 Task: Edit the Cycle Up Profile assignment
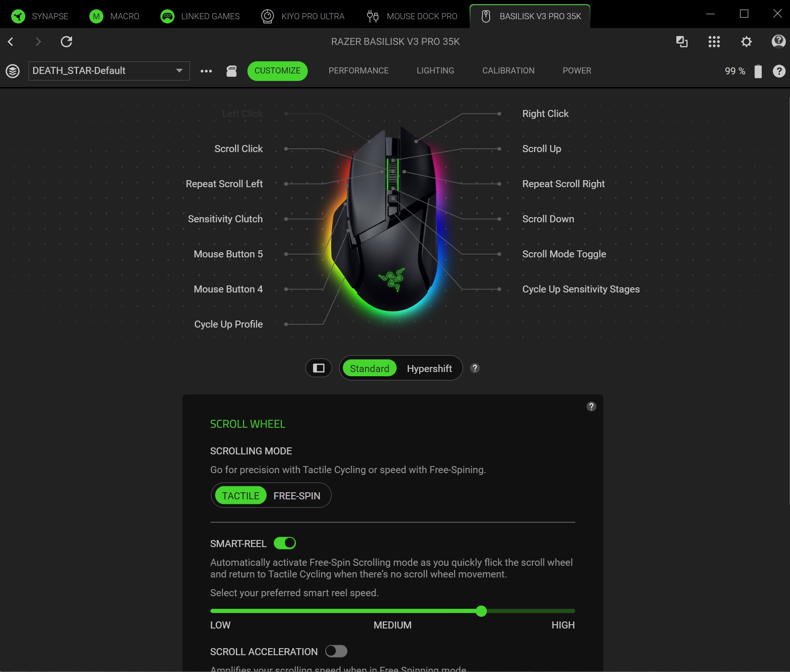pos(228,324)
